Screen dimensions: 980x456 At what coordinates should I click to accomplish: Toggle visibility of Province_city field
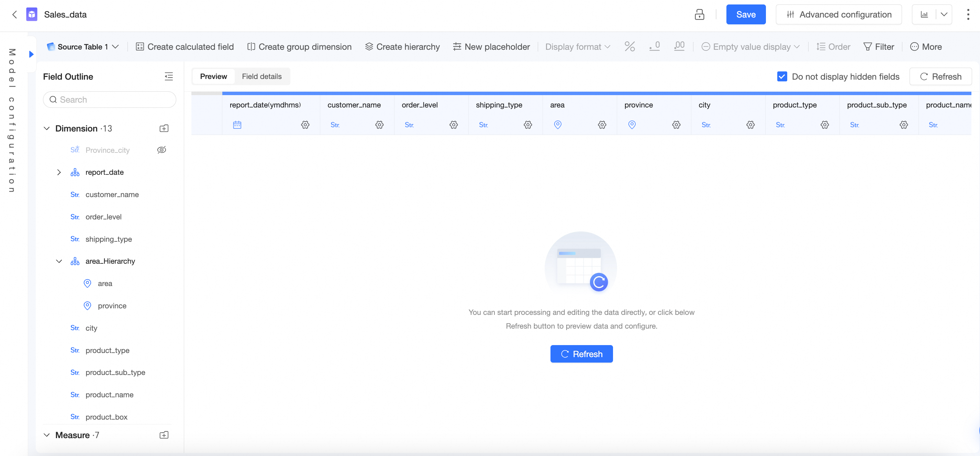pos(162,150)
